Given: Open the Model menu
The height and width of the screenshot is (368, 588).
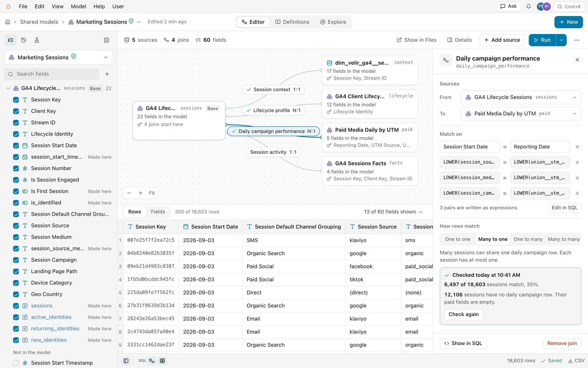Looking at the screenshot, I should pos(78,7).
